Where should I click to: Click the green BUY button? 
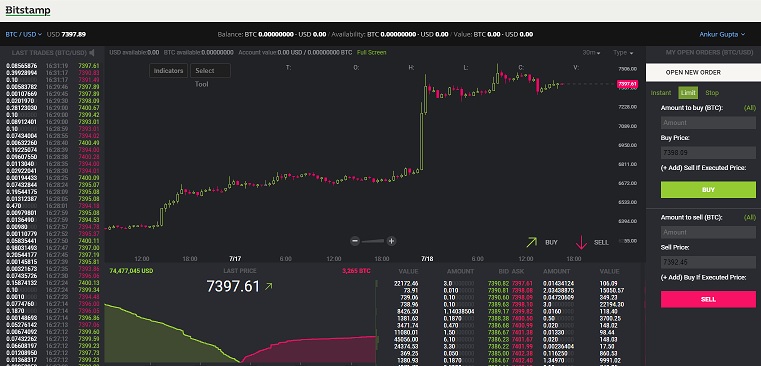pos(708,190)
